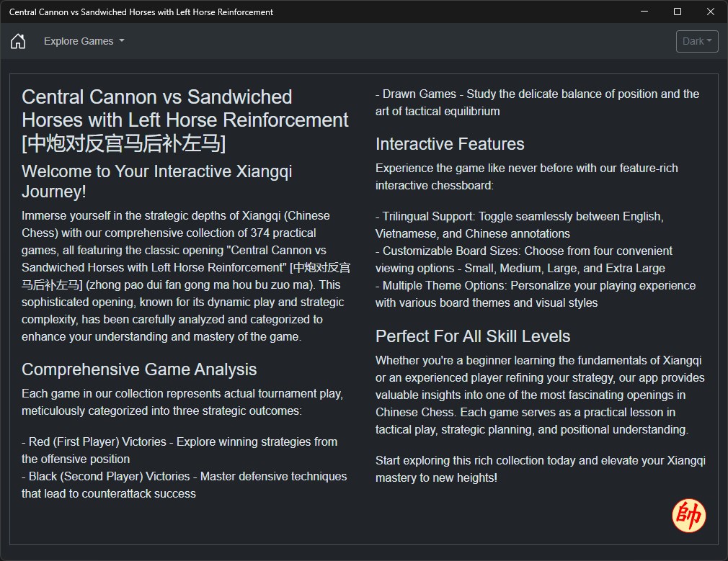Click the paragraph starting with Immerse yourself
728x561 pixels.
[x=185, y=276]
